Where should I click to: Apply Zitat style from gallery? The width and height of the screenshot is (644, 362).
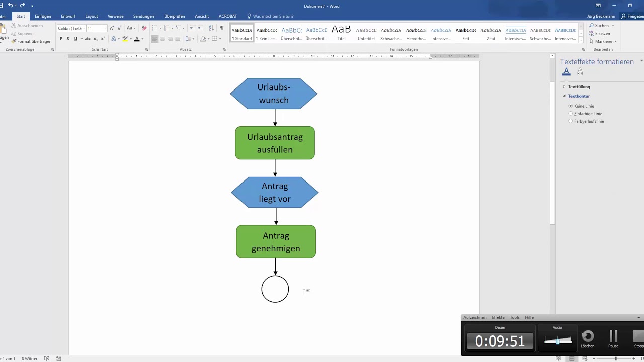click(x=491, y=33)
